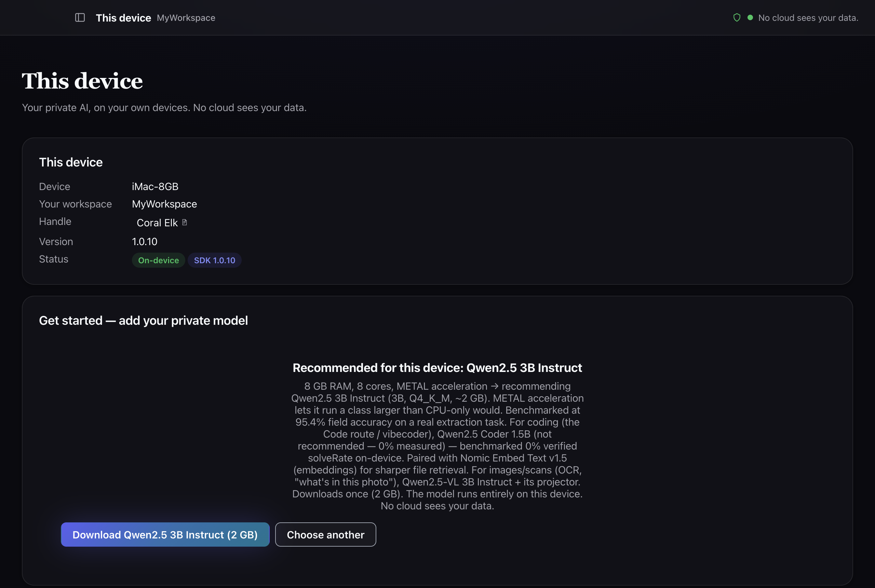This screenshot has height=588, width=875.
Task: Click the 'Your workspace' field label
Action: [x=75, y=204]
